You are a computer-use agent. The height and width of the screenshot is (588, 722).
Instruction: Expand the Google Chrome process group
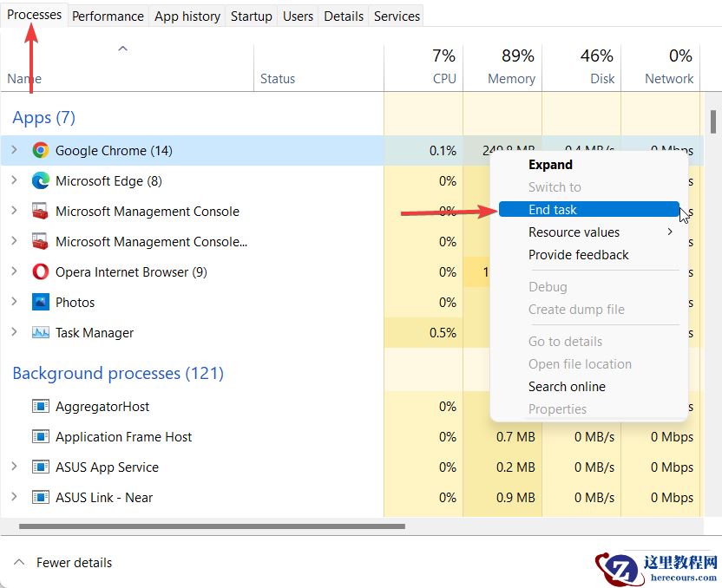tap(14, 149)
